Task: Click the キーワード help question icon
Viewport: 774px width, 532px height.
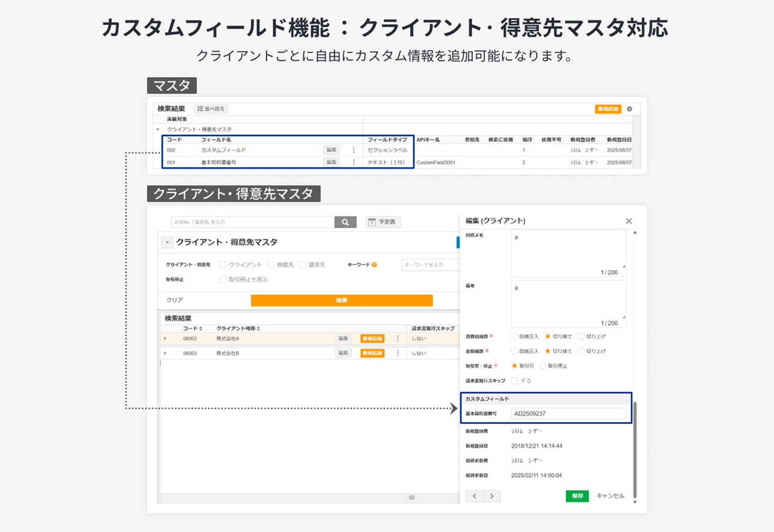Action: point(374,265)
